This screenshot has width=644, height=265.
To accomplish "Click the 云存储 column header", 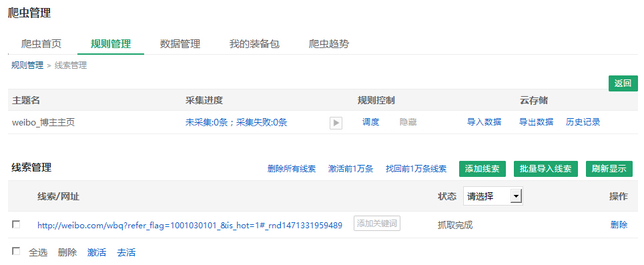I will point(534,100).
